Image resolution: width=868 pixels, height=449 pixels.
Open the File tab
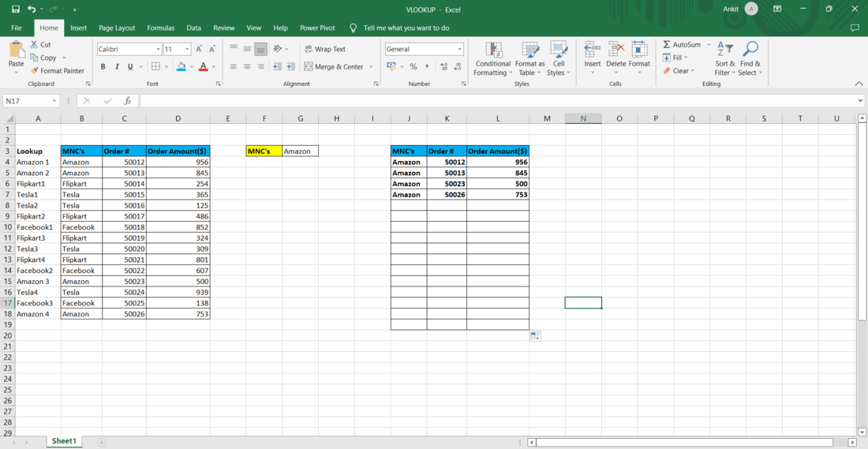17,28
